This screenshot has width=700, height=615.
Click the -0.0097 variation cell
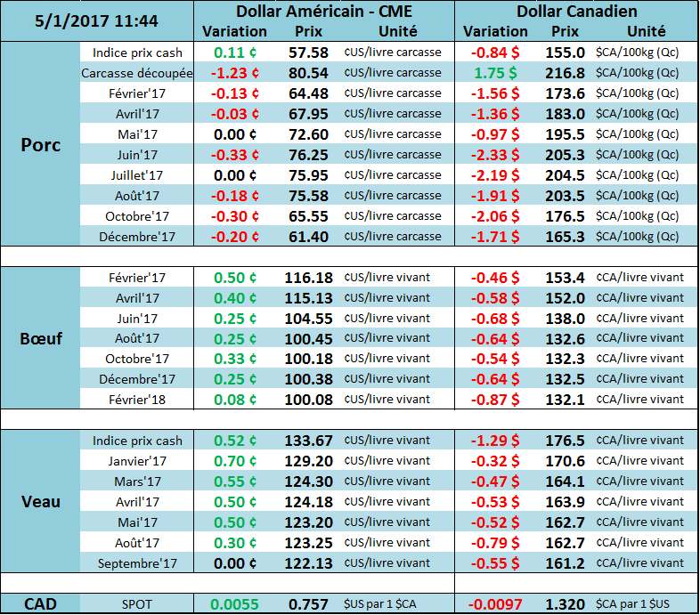[x=495, y=604]
